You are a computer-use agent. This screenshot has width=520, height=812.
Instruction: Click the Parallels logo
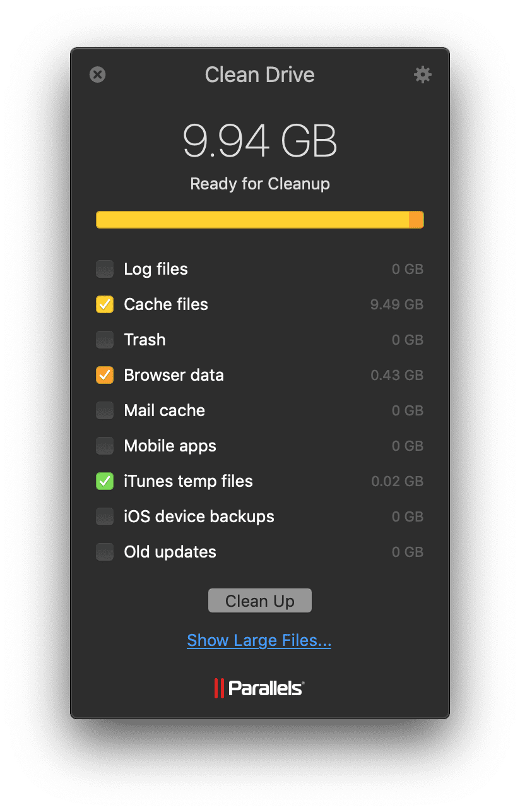tap(259, 688)
